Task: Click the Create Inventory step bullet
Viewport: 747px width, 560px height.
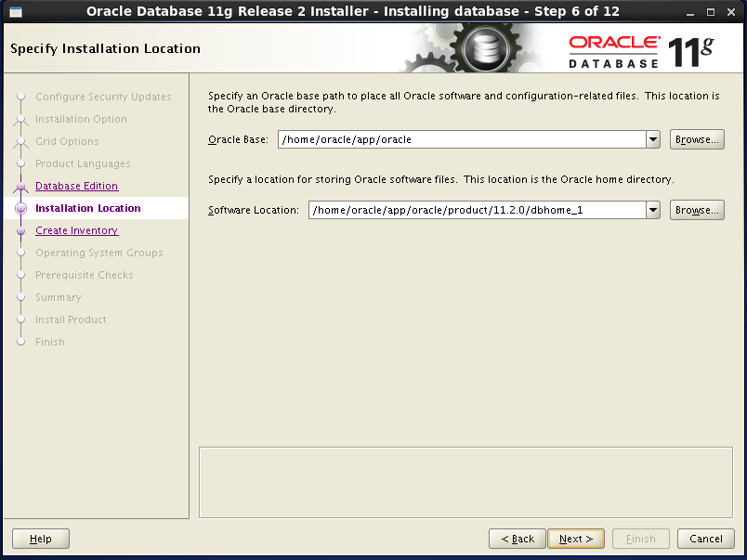Action: (21, 231)
